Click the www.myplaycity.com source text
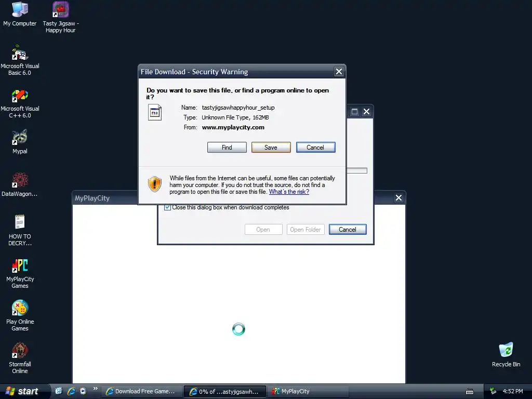Viewport: 532px width, 399px height. [233, 128]
